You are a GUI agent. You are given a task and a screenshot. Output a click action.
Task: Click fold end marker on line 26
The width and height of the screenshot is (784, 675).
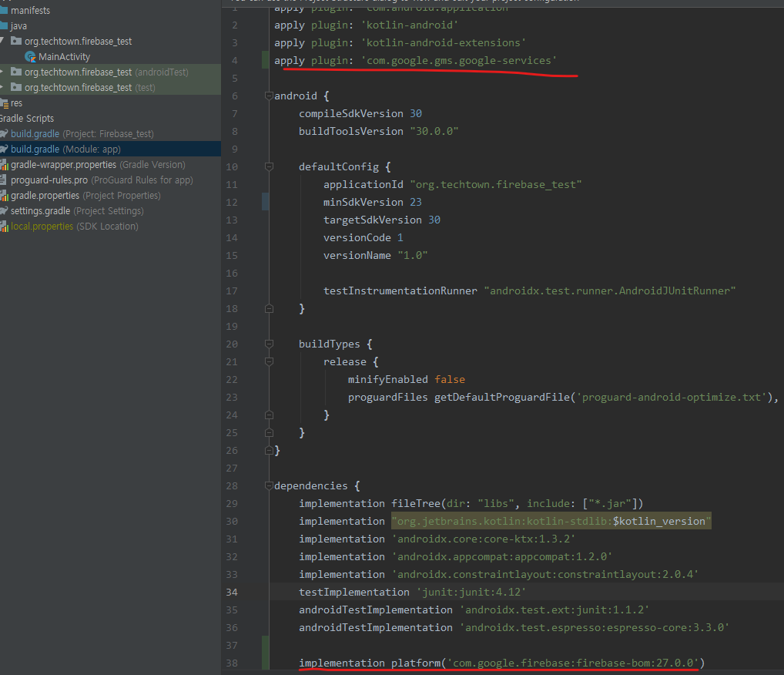[x=269, y=450]
